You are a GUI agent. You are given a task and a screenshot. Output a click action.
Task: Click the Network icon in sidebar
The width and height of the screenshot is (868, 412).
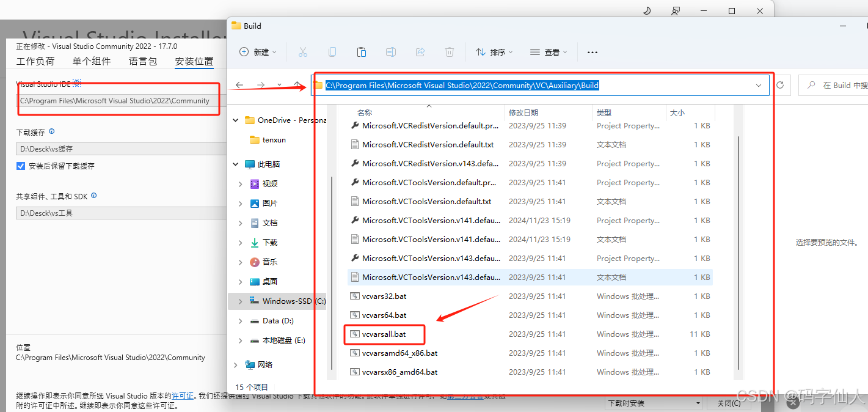(250, 364)
